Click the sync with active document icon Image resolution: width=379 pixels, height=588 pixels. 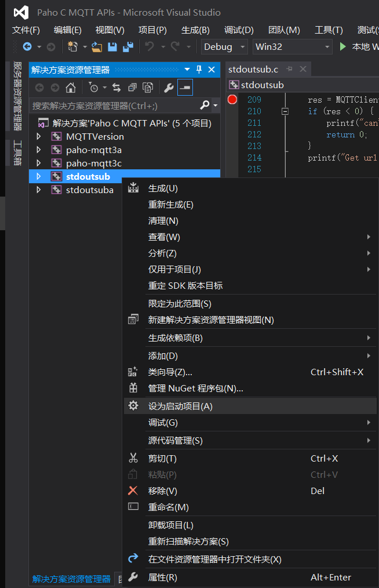116,88
